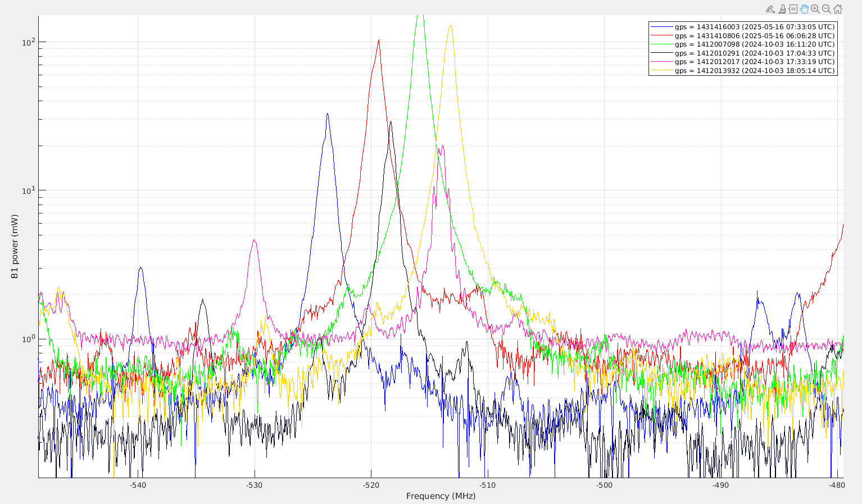This screenshot has height=504, width=862.
Task: Click the -500 x-axis tick label
Action: click(604, 485)
